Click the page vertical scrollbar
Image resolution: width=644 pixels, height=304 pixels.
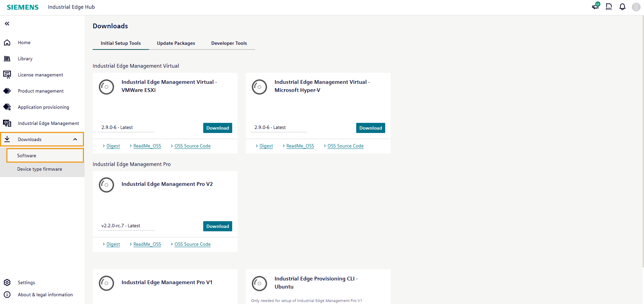(x=643, y=141)
